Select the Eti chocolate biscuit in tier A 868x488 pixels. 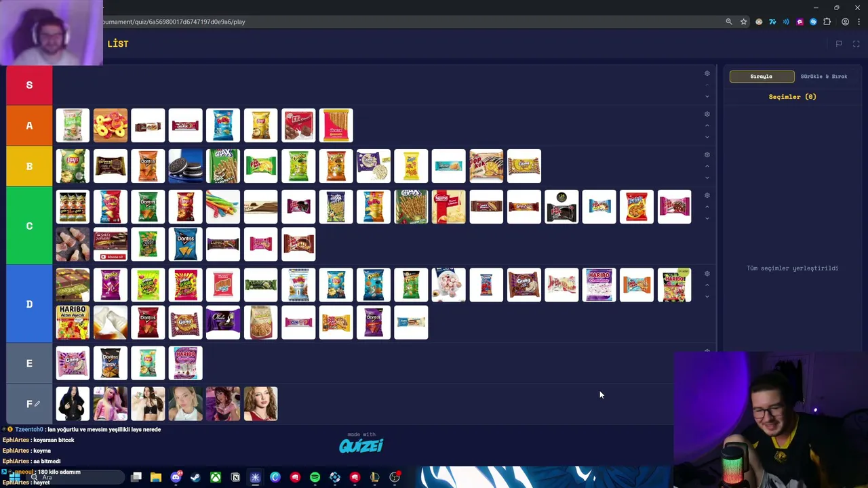(x=298, y=125)
